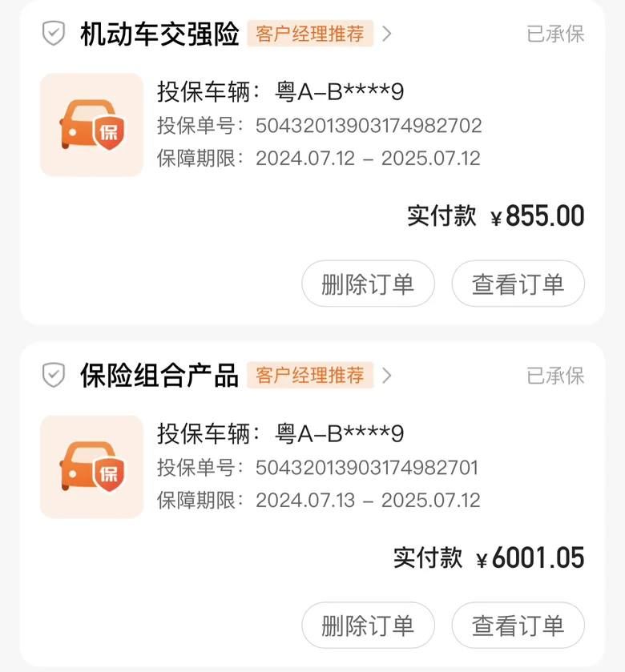Open the 保险组合产品 order title
The width and height of the screenshot is (625, 672).
click(x=159, y=376)
